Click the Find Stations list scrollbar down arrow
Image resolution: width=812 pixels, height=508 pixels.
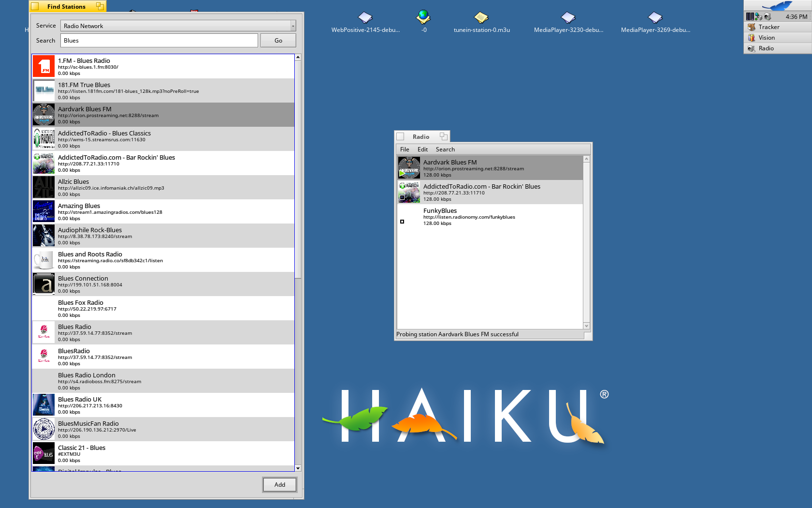(x=298, y=468)
